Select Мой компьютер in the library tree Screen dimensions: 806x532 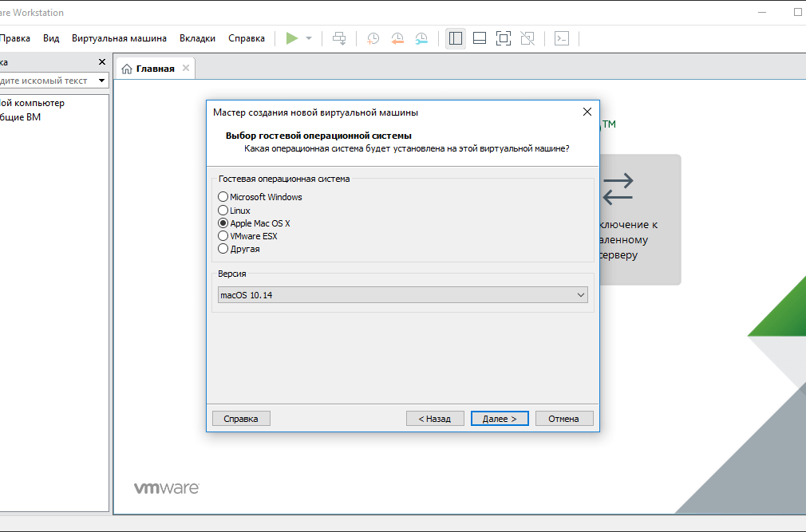pyautogui.click(x=33, y=103)
